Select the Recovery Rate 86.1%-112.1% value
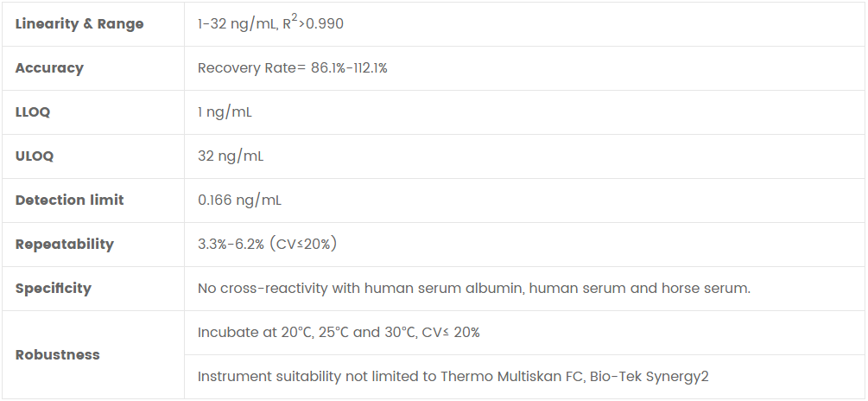The width and height of the screenshot is (868, 401). point(292,68)
